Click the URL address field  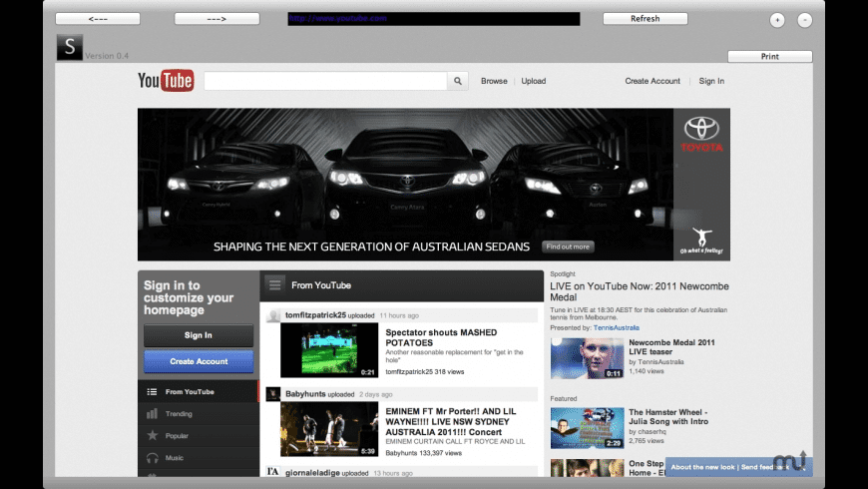(433, 19)
